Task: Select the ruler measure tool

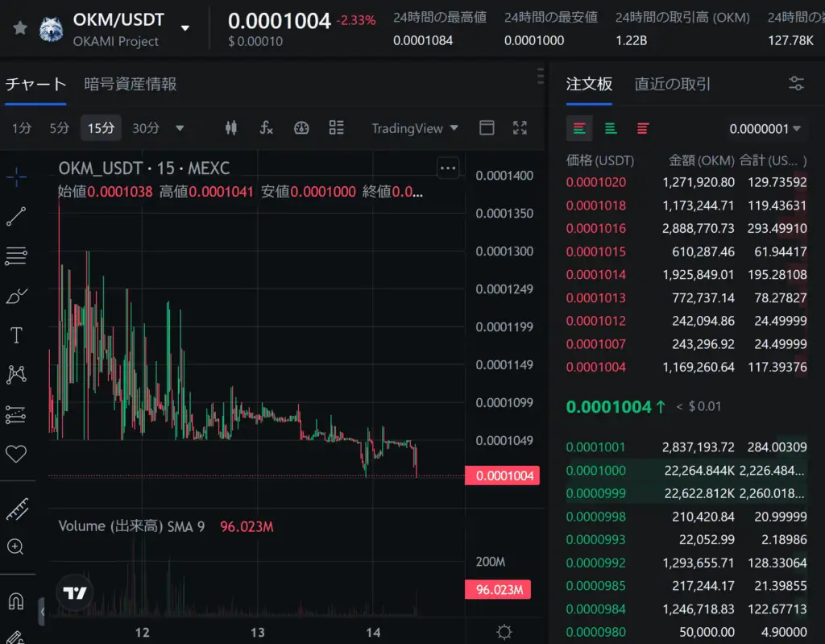Action: 18,509
